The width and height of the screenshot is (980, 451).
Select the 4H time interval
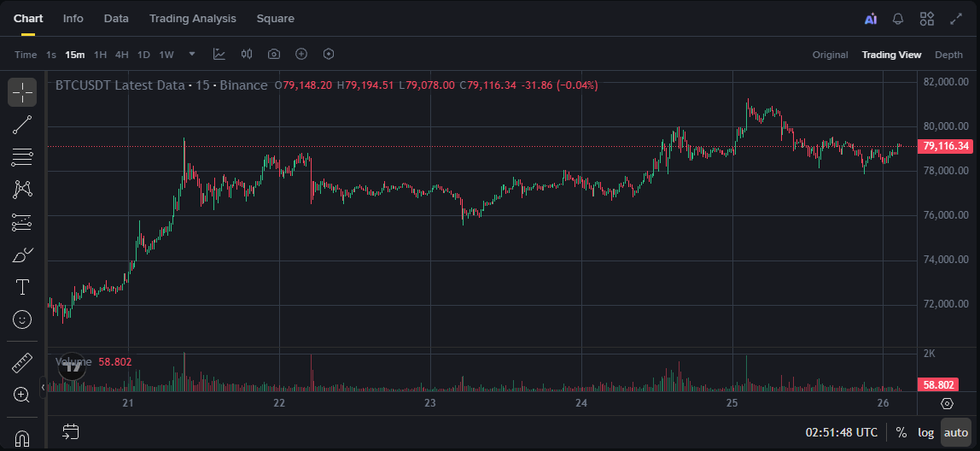(122, 55)
